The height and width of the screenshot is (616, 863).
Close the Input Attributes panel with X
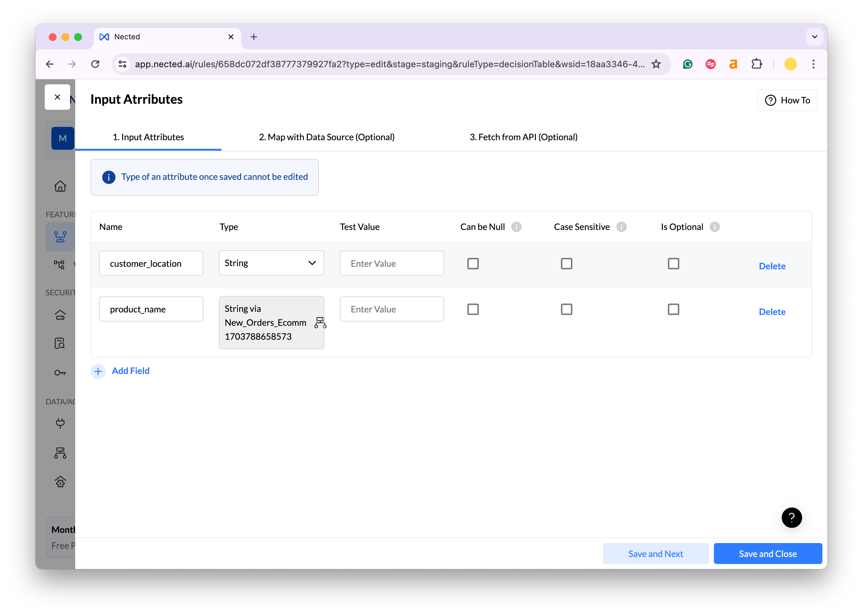point(57,97)
